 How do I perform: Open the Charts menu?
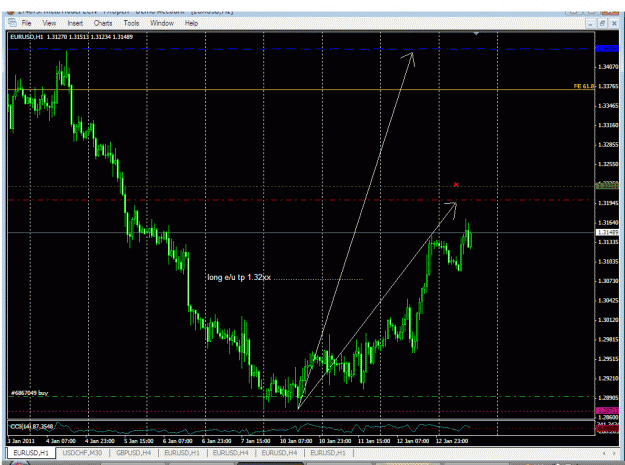click(x=103, y=23)
